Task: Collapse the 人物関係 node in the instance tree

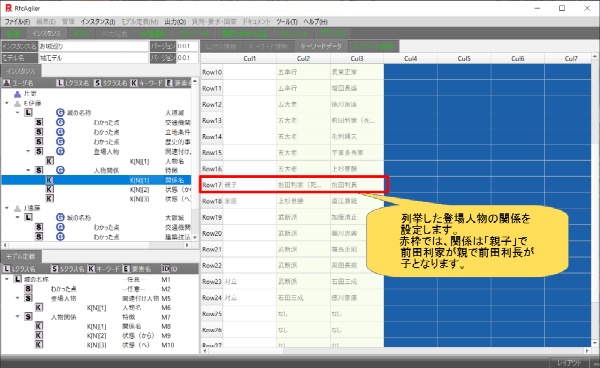Action: coord(28,170)
